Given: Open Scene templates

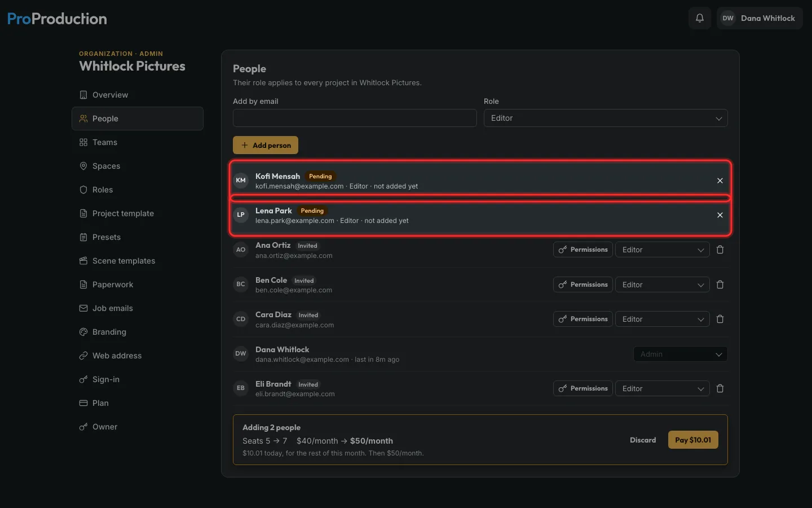Looking at the screenshot, I should pyautogui.click(x=138, y=261).
